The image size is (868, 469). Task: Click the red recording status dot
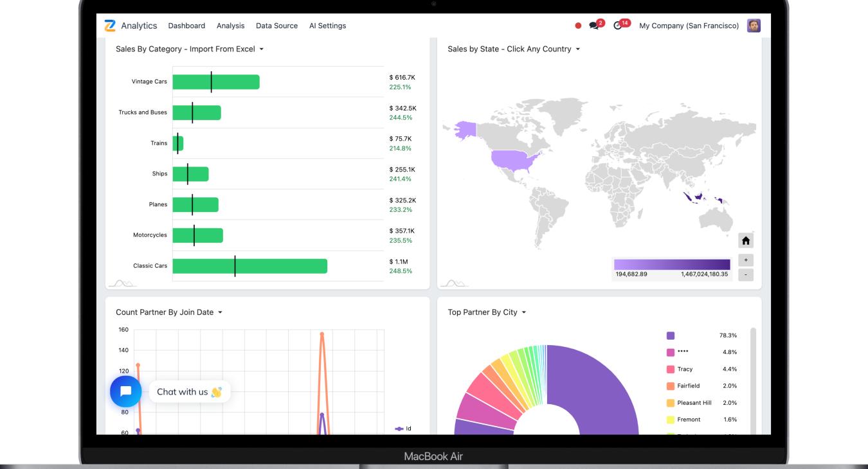point(578,26)
